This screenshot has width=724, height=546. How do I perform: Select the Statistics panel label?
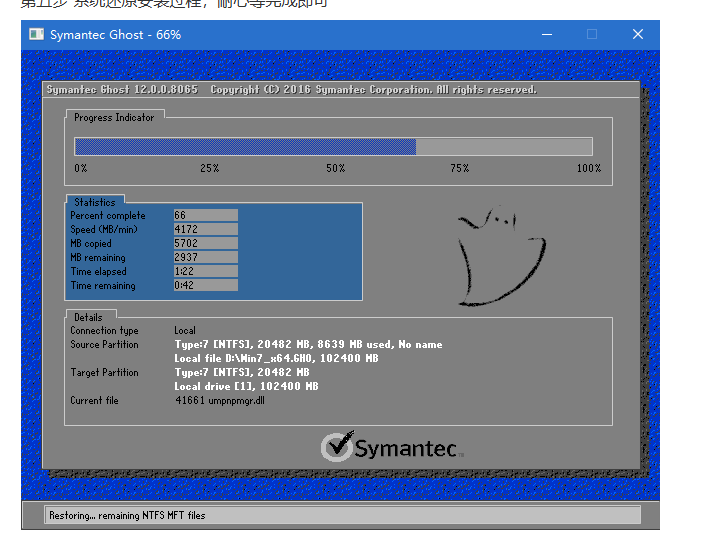click(x=95, y=203)
